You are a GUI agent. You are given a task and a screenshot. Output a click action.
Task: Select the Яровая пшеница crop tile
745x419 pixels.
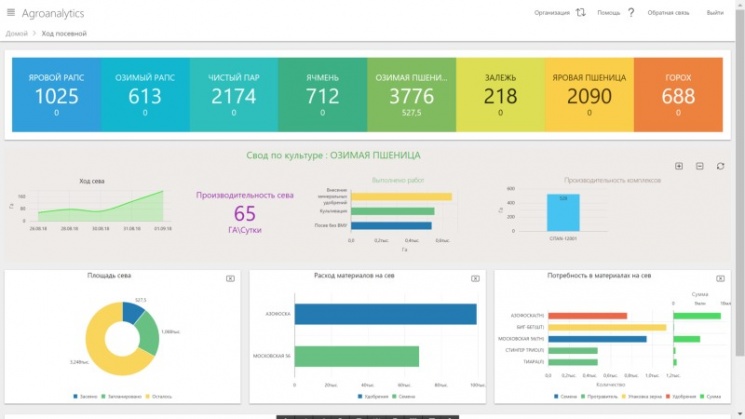click(589, 95)
